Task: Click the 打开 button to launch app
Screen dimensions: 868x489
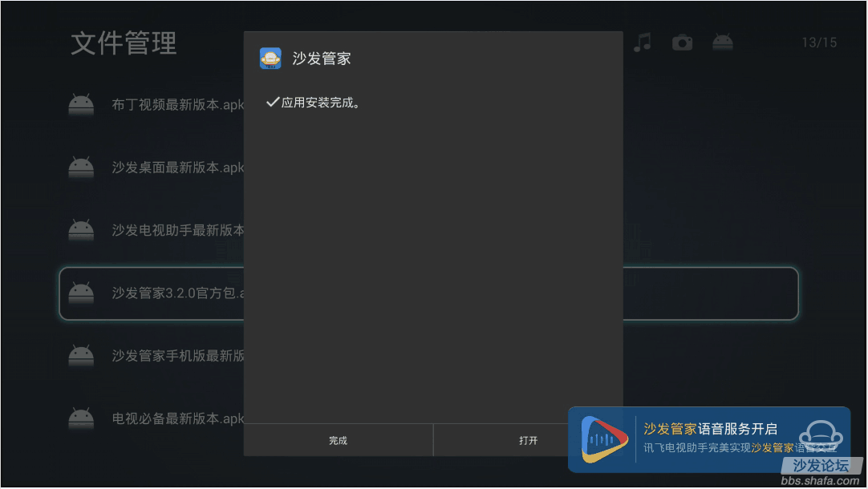Action: click(528, 440)
